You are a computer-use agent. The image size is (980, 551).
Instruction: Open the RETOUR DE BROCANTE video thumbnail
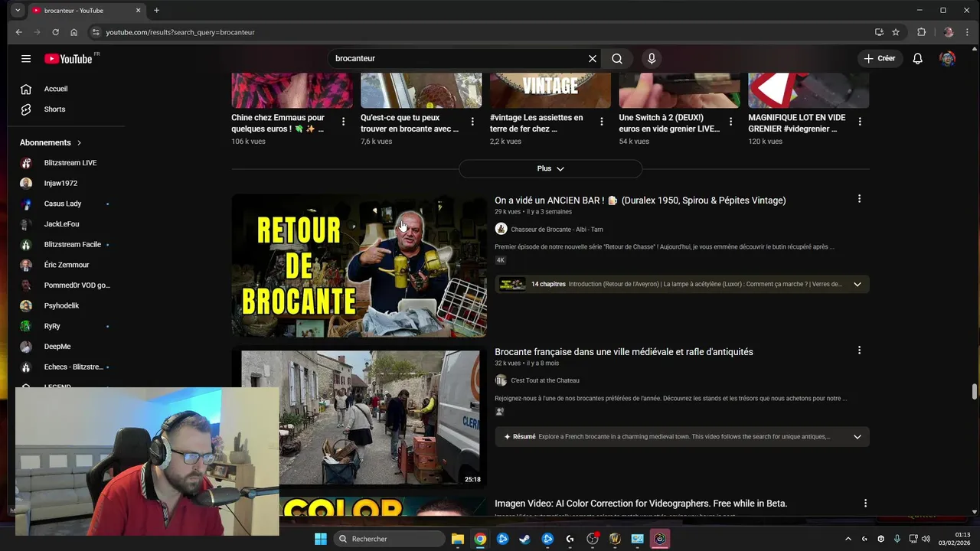point(359,266)
